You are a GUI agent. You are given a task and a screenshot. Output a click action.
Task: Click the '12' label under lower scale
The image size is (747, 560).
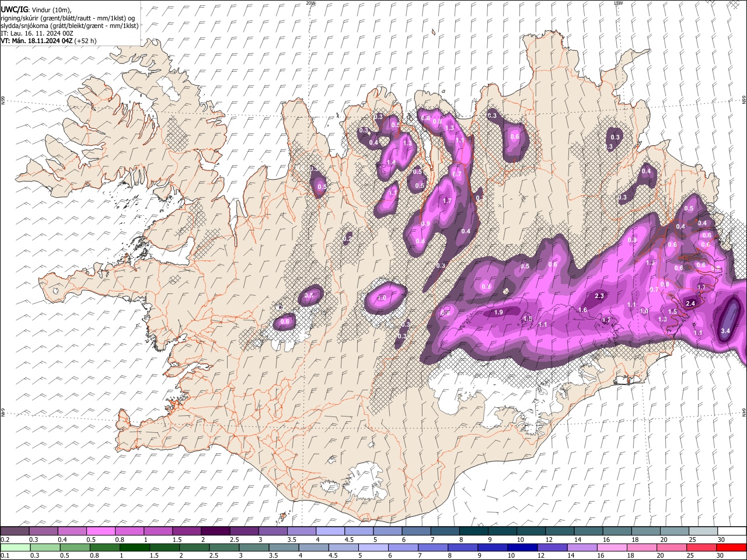(541, 556)
